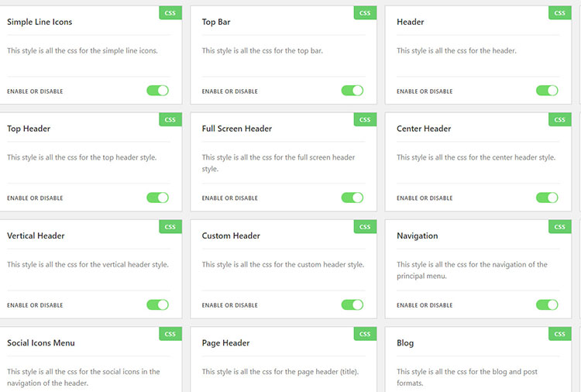581x392 pixels.
Task: Click the CSS tag on Vertical Header card
Action: point(170,227)
